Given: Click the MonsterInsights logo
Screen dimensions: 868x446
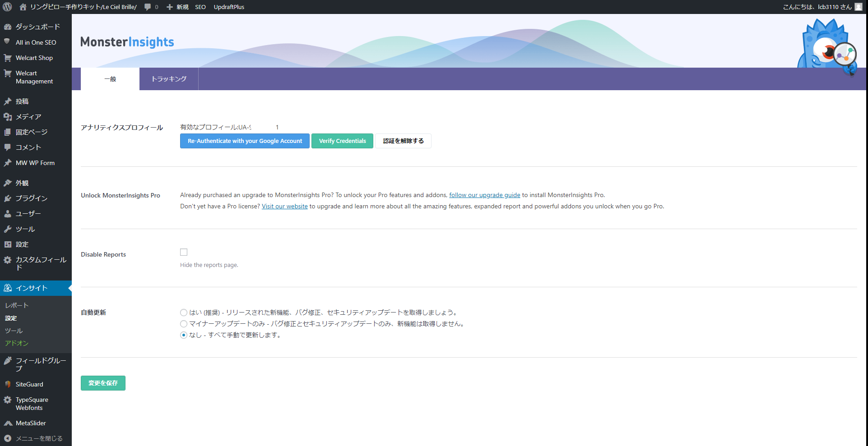Looking at the screenshot, I should 127,42.
